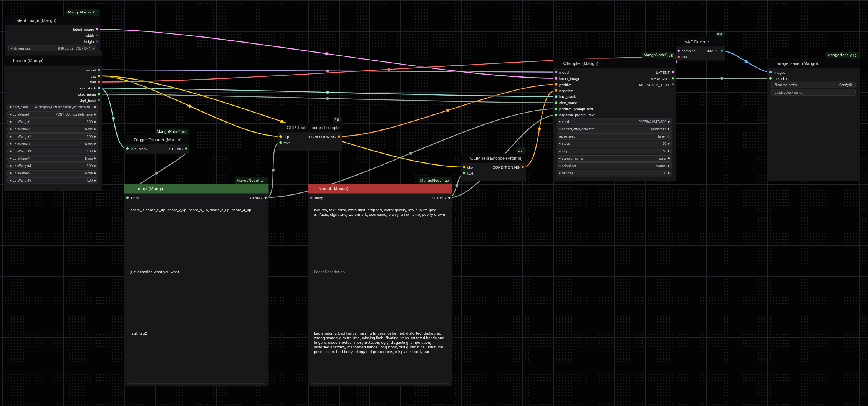Open the scheduler dropdown showing normal

(x=614, y=166)
